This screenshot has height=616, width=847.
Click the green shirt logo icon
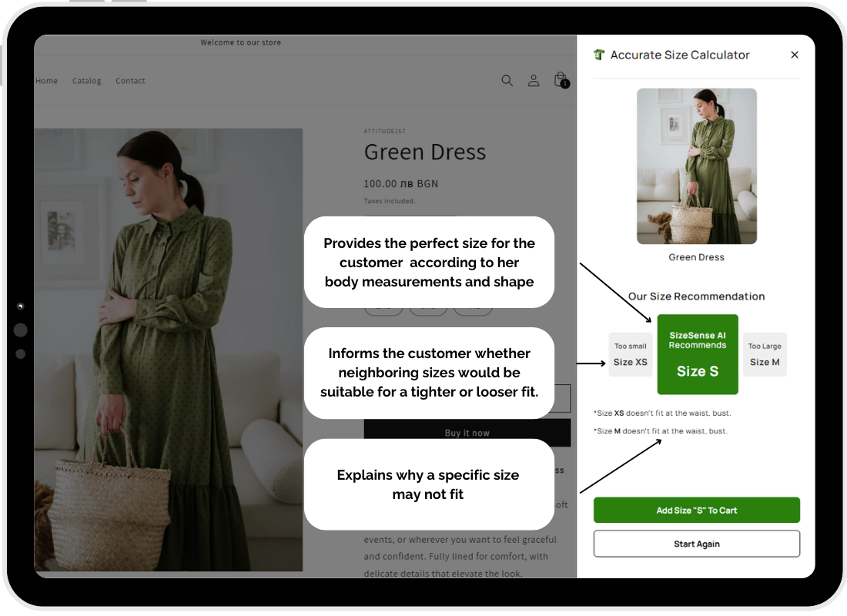599,55
